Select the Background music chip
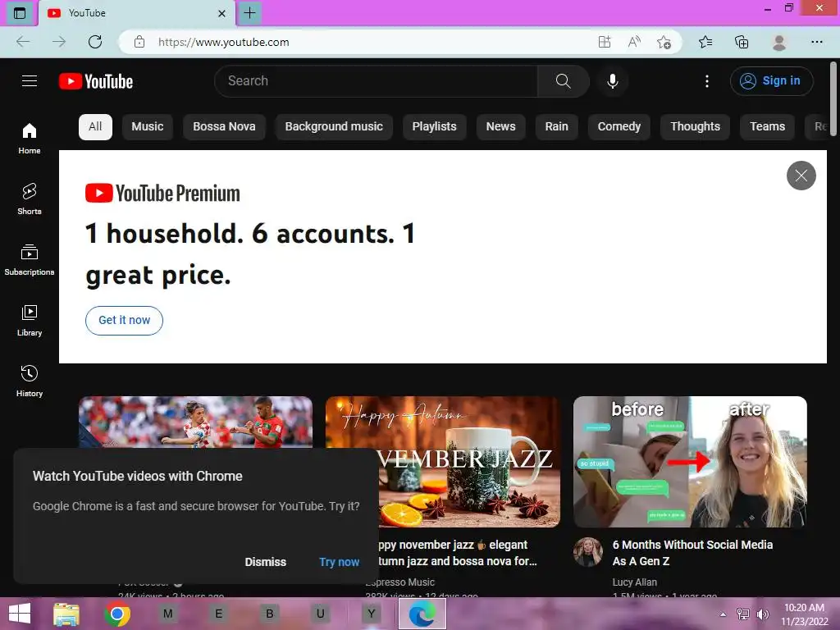This screenshot has width=840, height=630. pos(334,127)
